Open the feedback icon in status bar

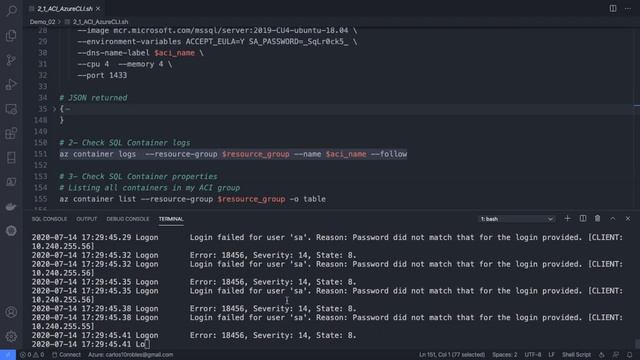pyautogui.click(x=616, y=355)
